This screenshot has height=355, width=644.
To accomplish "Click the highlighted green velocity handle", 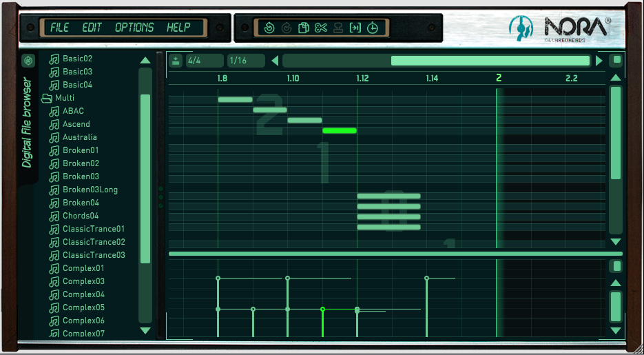I will pos(322,309).
